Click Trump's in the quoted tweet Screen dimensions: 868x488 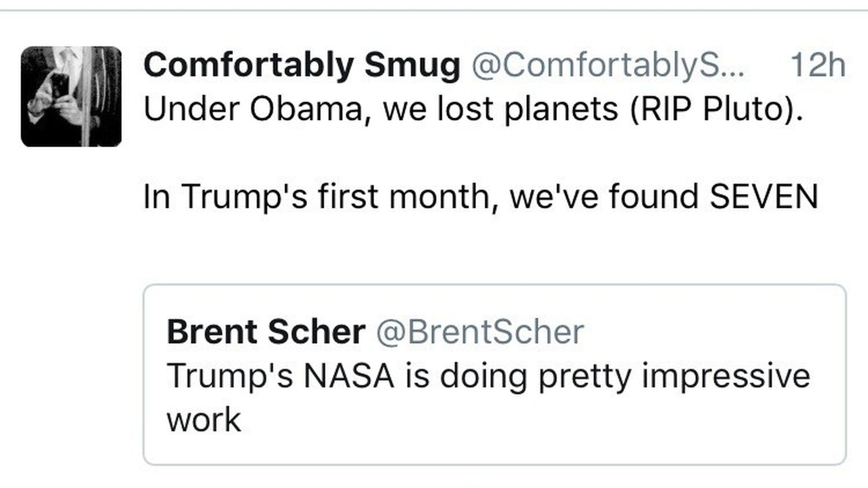[x=230, y=376]
